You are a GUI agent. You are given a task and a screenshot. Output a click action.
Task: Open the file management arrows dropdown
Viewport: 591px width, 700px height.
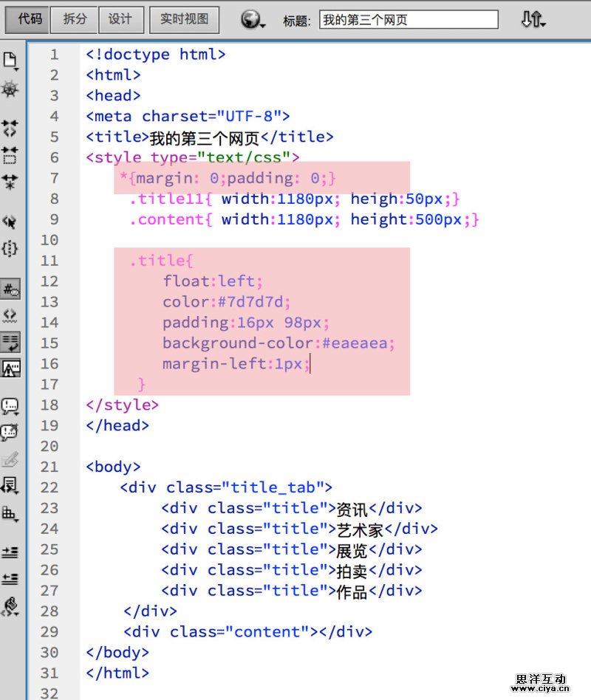click(533, 20)
